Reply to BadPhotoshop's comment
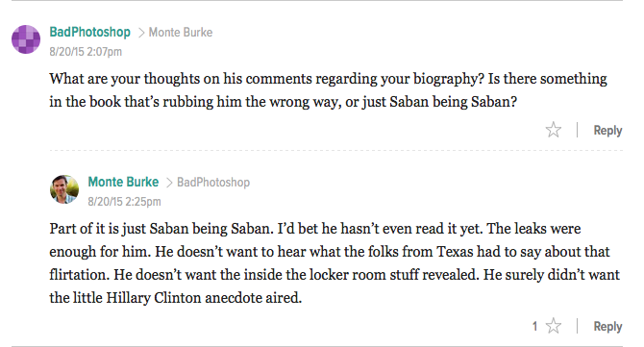Viewport: 644px width, 347px height. click(607, 131)
